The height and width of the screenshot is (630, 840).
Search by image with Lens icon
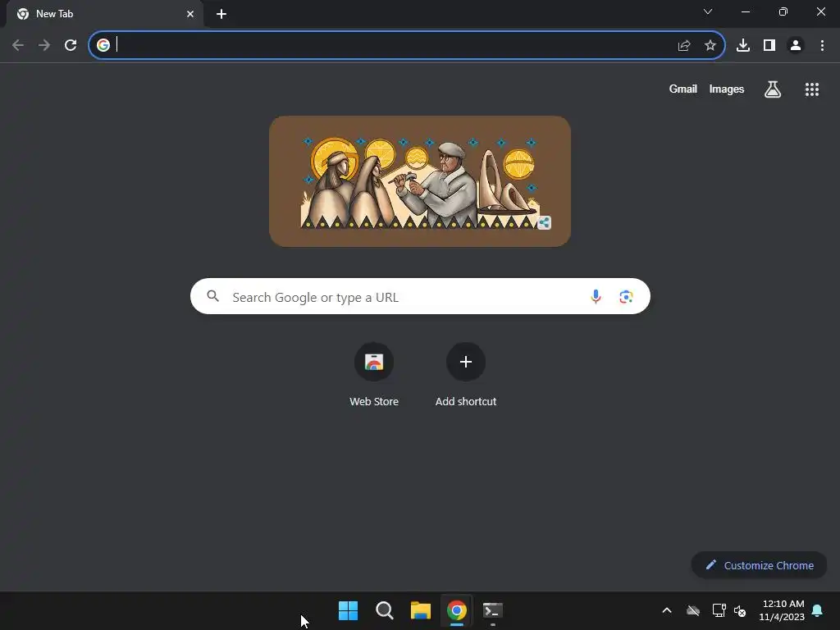point(626,296)
